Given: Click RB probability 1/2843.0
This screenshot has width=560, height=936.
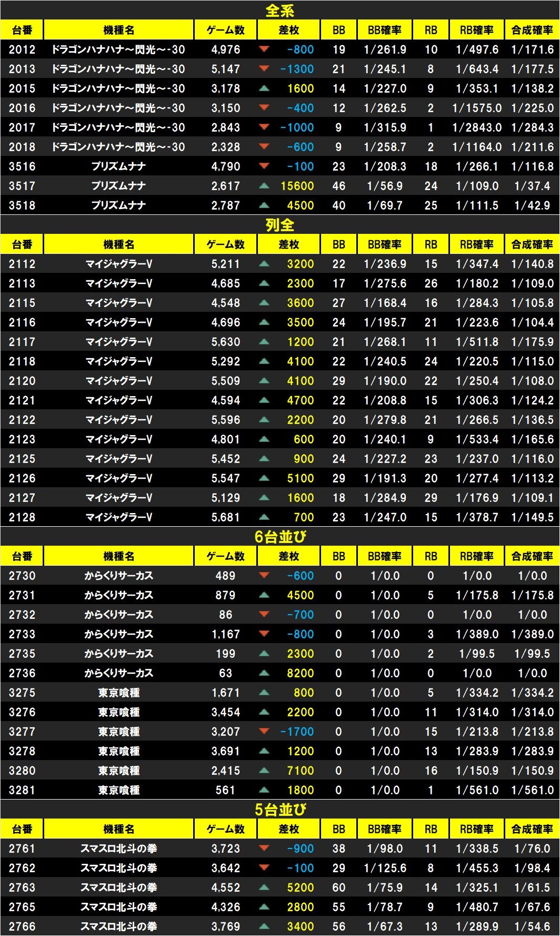Looking at the screenshot, I should (x=477, y=127).
